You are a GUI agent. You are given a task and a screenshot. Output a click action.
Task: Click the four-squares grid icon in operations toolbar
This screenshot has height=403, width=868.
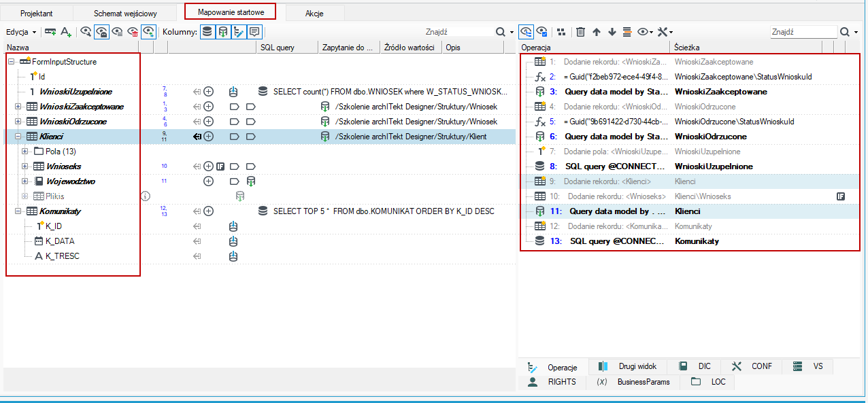point(561,32)
